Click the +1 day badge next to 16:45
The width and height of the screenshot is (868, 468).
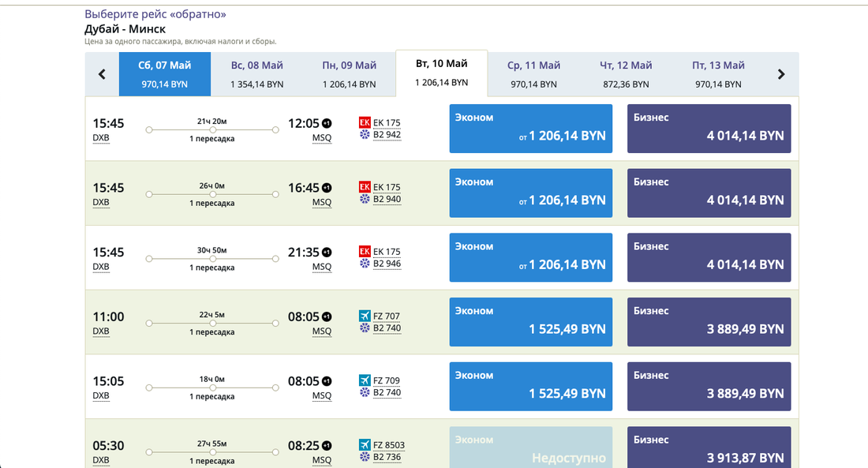(327, 188)
